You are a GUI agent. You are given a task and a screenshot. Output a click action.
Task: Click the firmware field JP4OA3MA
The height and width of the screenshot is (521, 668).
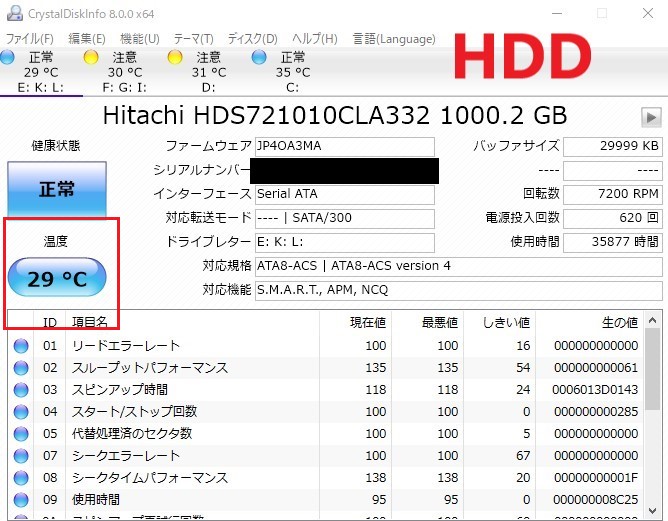click(x=345, y=147)
